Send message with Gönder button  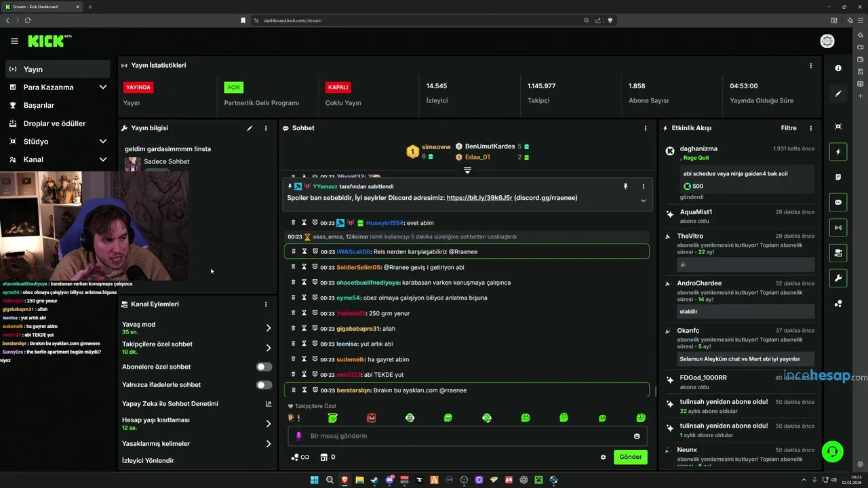point(631,457)
